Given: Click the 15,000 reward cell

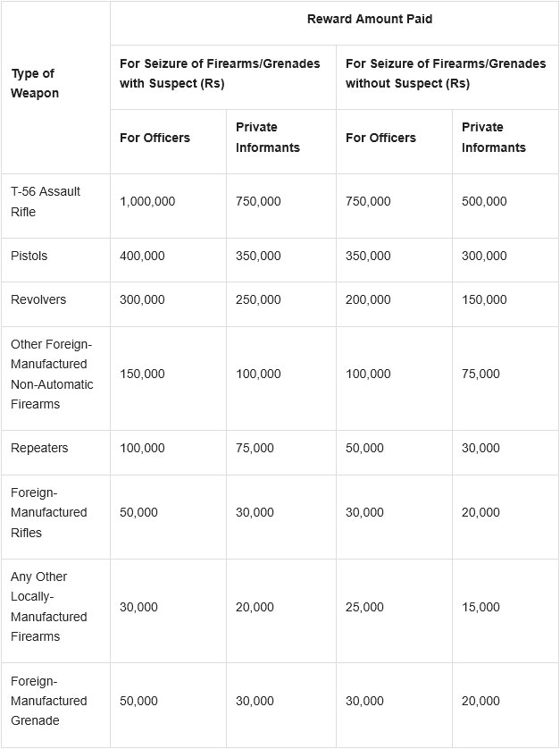Looking at the screenshot, I should click(481, 607).
